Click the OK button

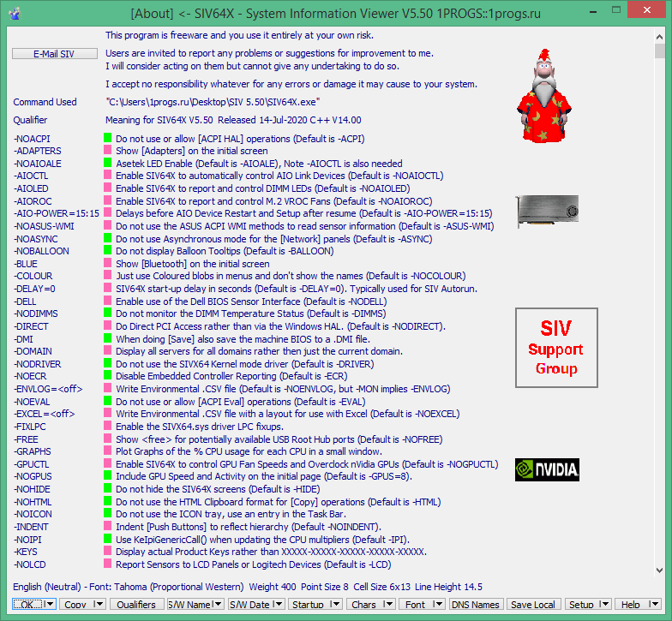click(x=27, y=605)
